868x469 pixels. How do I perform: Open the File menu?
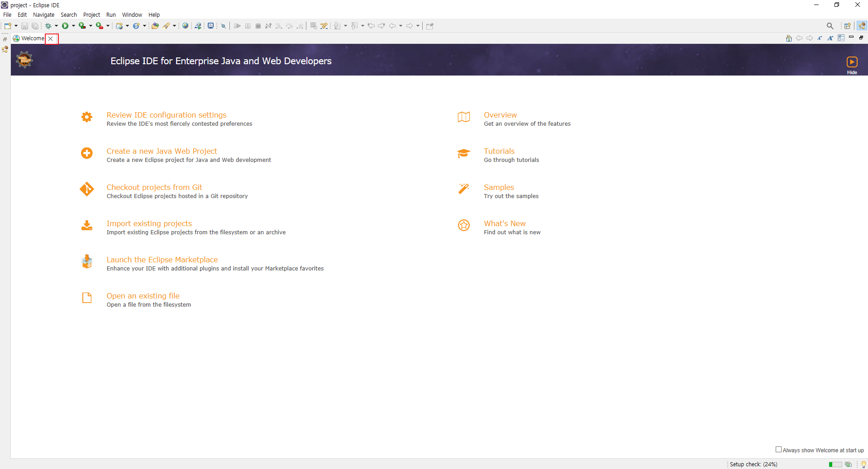coord(7,15)
